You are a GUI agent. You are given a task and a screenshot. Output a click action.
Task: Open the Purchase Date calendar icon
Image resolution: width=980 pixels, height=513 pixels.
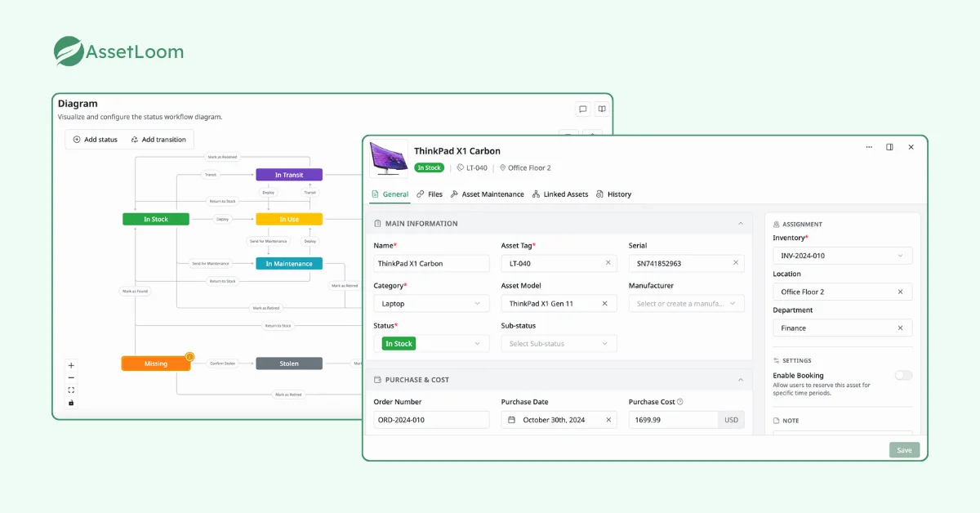coord(512,420)
